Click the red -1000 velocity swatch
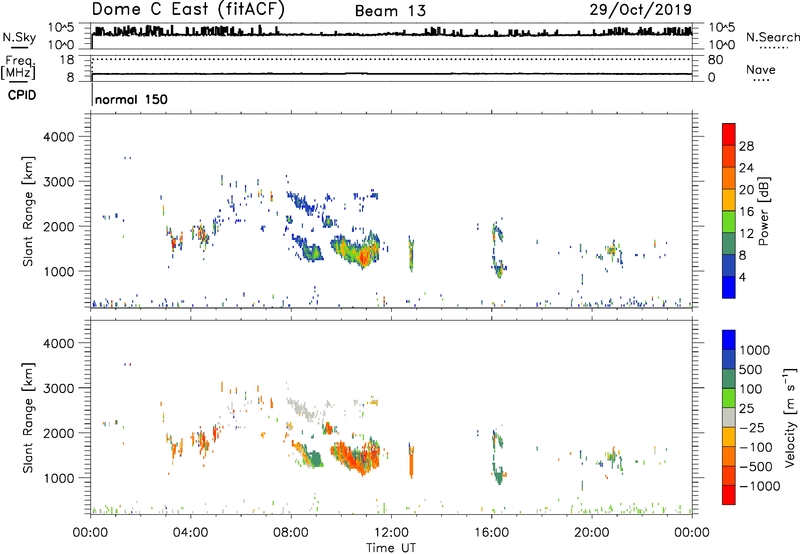800x554 pixels. 729,495
